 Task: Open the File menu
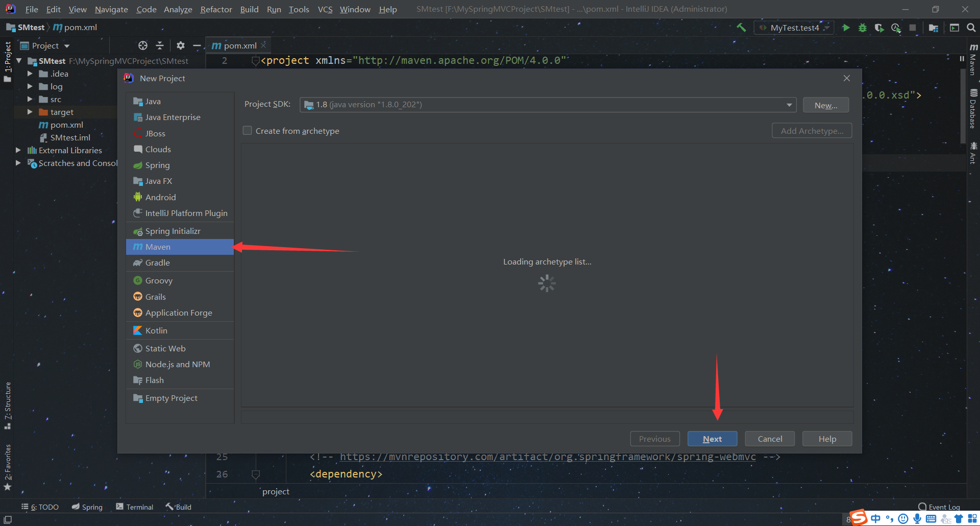pos(32,9)
